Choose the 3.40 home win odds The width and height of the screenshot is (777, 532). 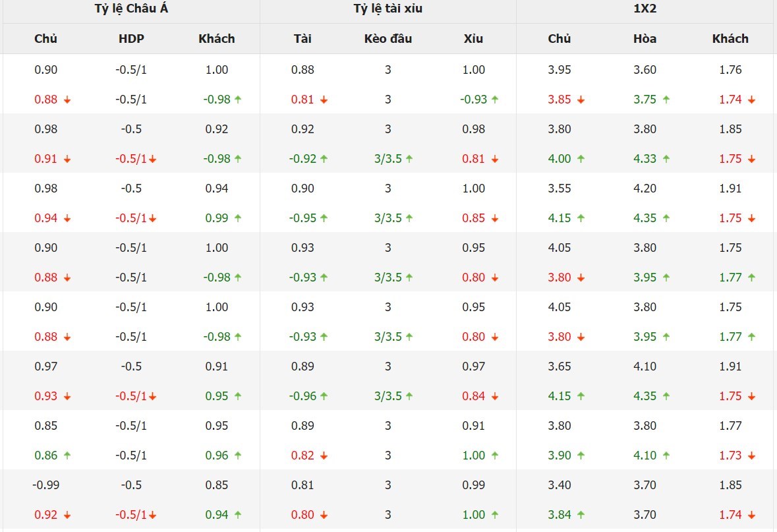pos(560,485)
